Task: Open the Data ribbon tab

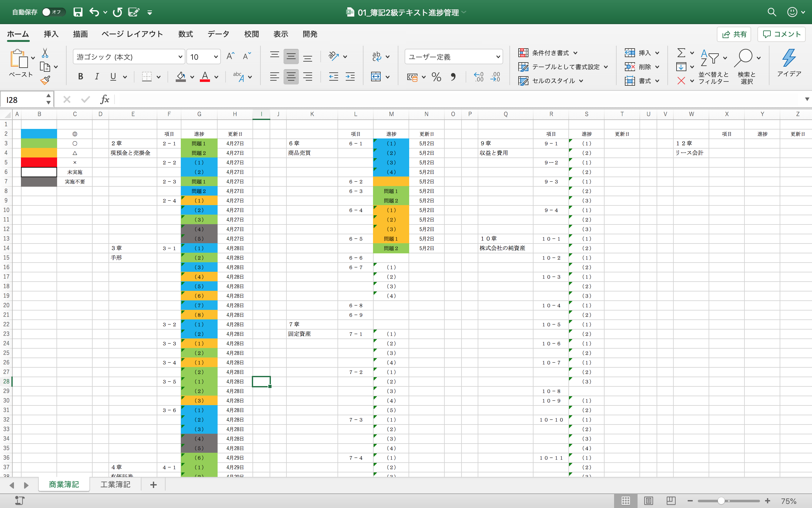Action: click(x=218, y=34)
